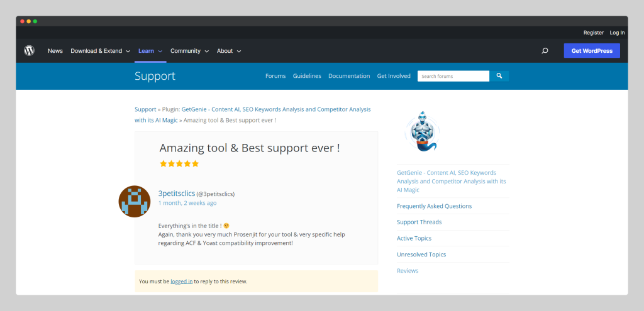
Task: Open the site search magnifier icon
Action: coord(545,51)
